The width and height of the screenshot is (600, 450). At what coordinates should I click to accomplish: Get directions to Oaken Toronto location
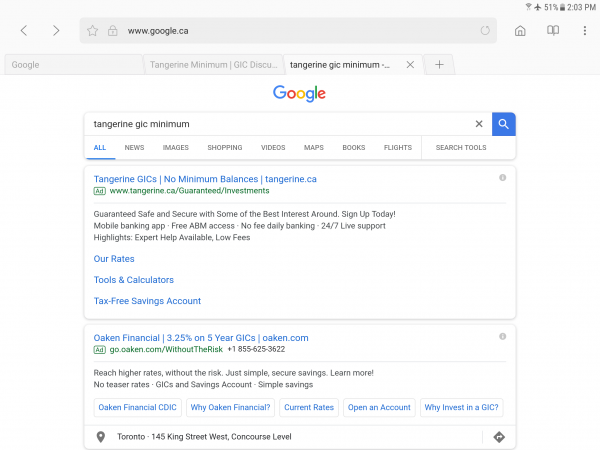[x=499, y=437]
